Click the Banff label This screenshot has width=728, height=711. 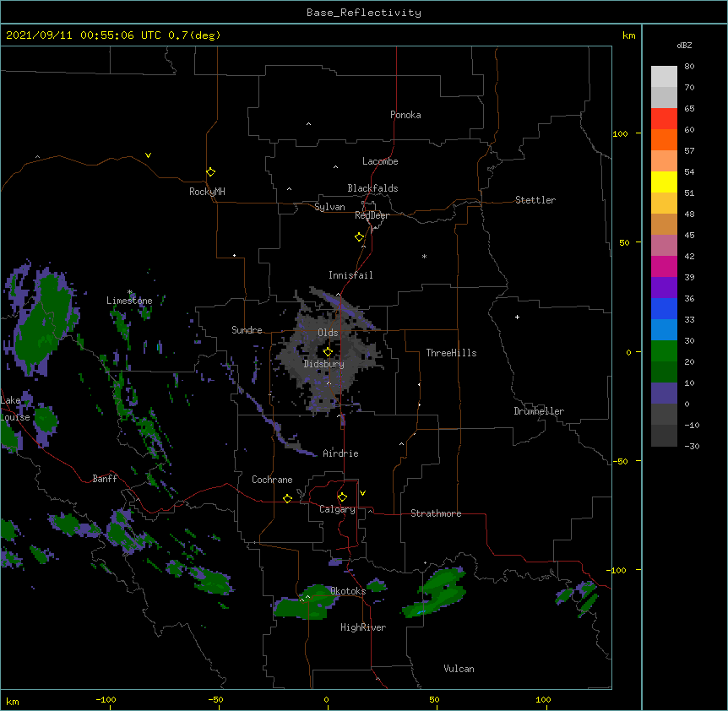click(105, 479)
